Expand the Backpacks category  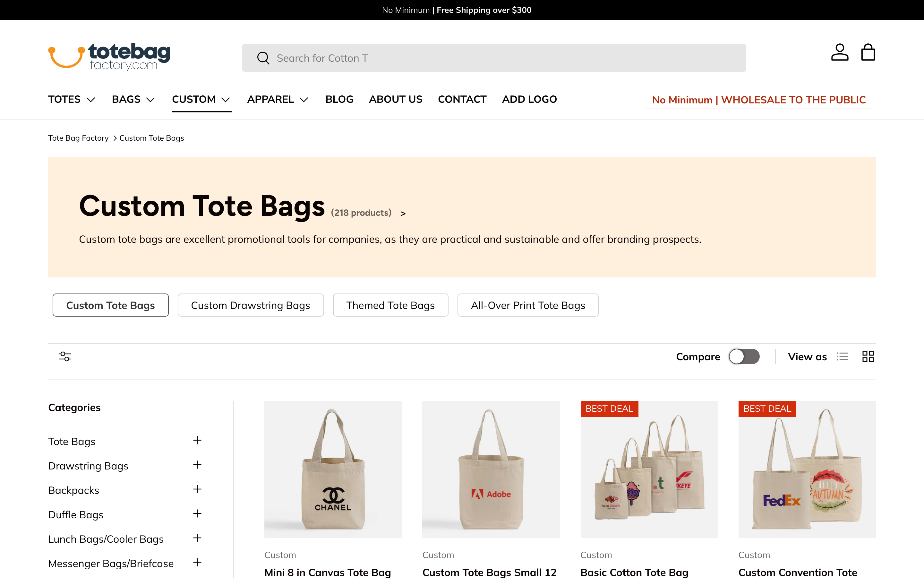tap(197, 490)
